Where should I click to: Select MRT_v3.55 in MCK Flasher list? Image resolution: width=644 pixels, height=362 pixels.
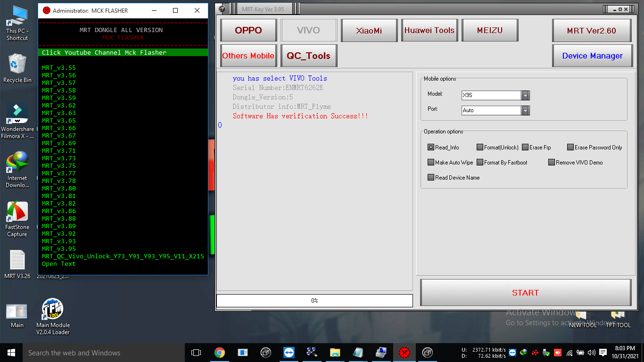(x=59, y=68)
